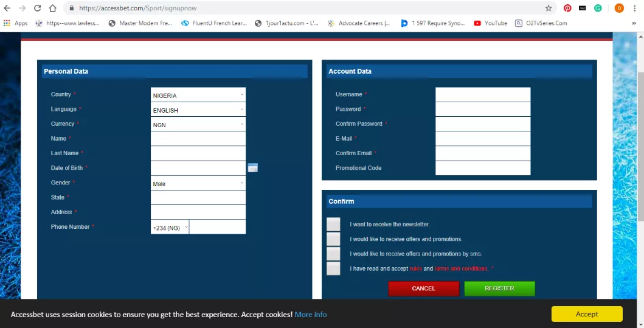This screenshot has height=328, width=644.
Task: Open the Pinterest extension
Action: click(567, 9)
